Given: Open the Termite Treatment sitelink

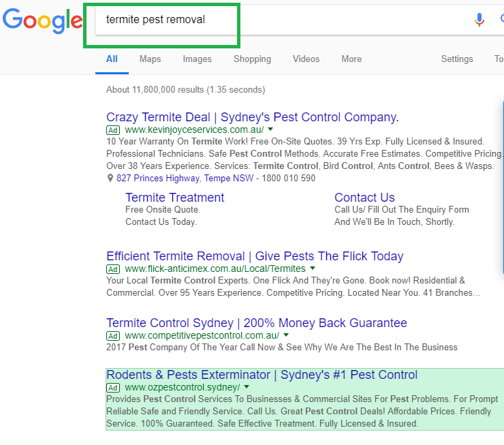Looking at the screenshot, I should tap(174, 198).
